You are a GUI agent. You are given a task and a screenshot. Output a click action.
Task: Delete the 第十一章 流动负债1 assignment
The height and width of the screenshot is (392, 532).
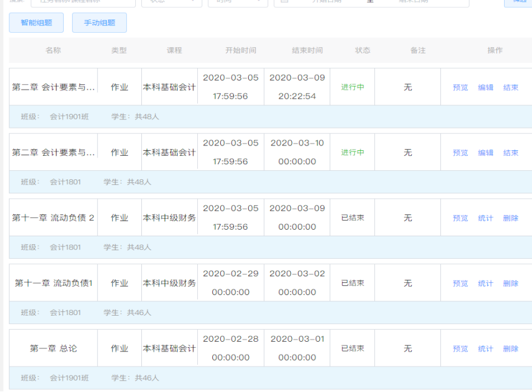click(x=511, y=284)
